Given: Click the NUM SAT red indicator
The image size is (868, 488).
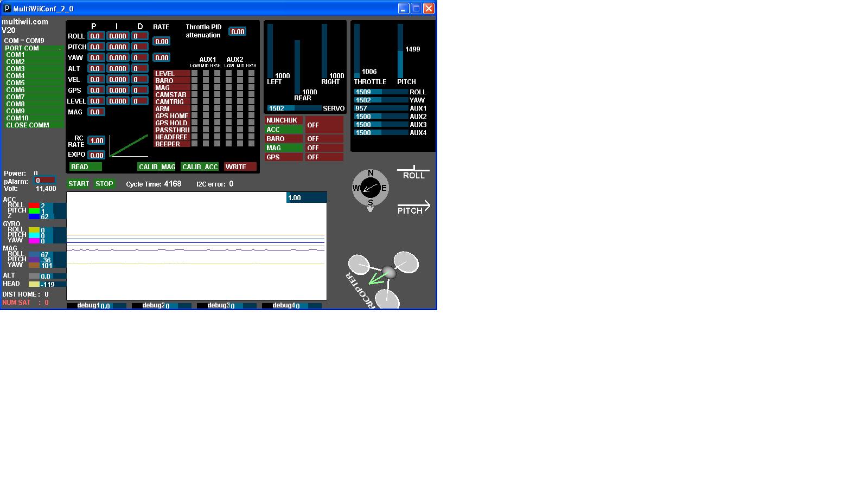Looking at the screenshot, I should tap(25, 302).
